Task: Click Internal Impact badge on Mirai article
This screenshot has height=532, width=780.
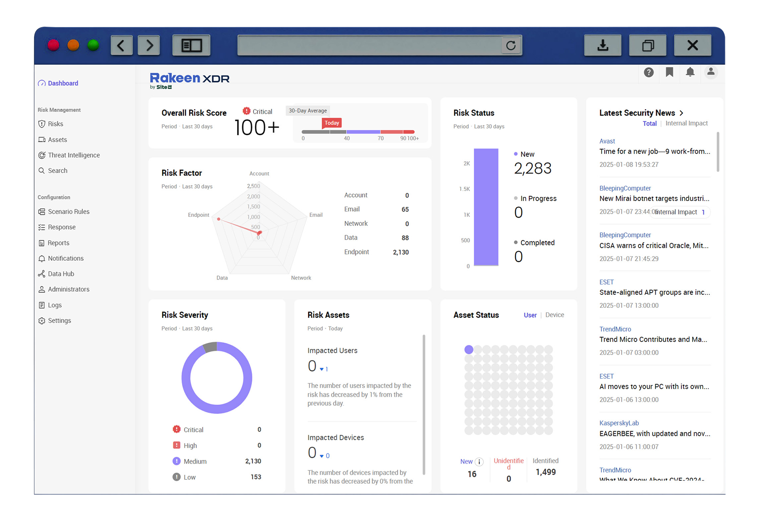Action: 680,212
